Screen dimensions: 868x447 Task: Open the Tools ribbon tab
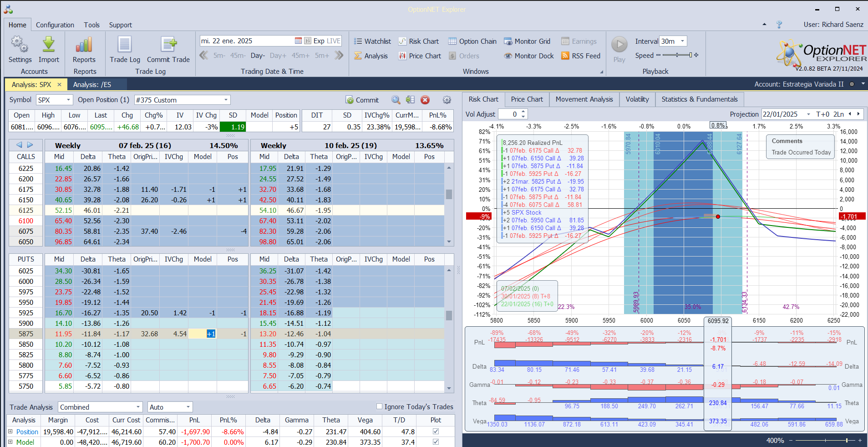pyautogui.click(x=91, y=25)
